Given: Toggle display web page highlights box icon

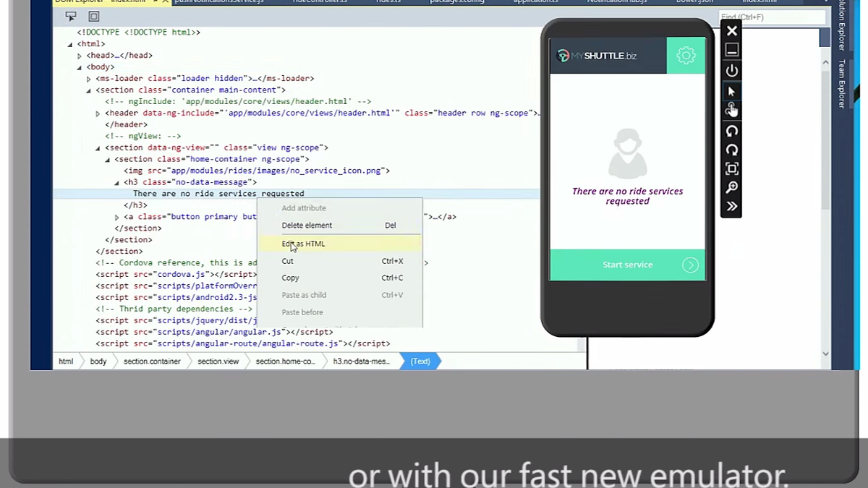Looking at the screenshot, I should pyautogui.click(x=94, y=16).
